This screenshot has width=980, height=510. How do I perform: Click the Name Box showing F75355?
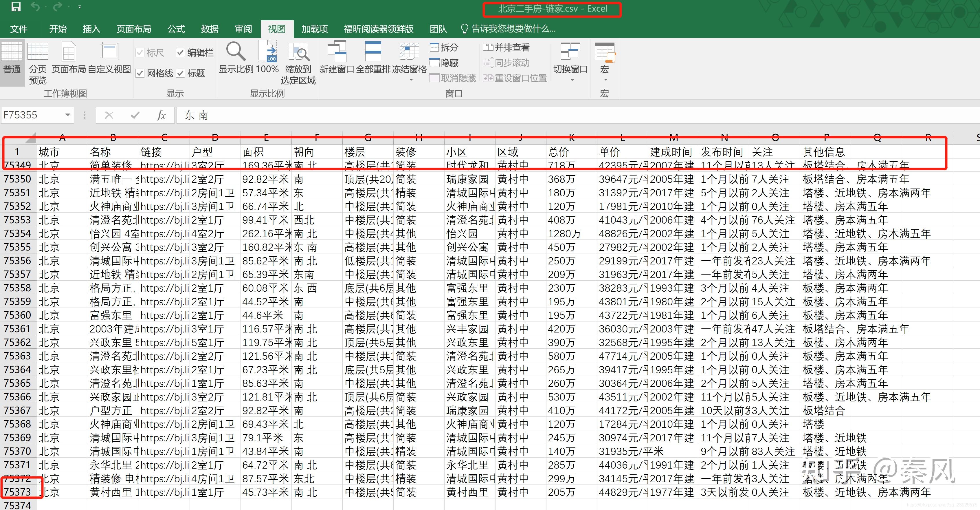[32, 115]
